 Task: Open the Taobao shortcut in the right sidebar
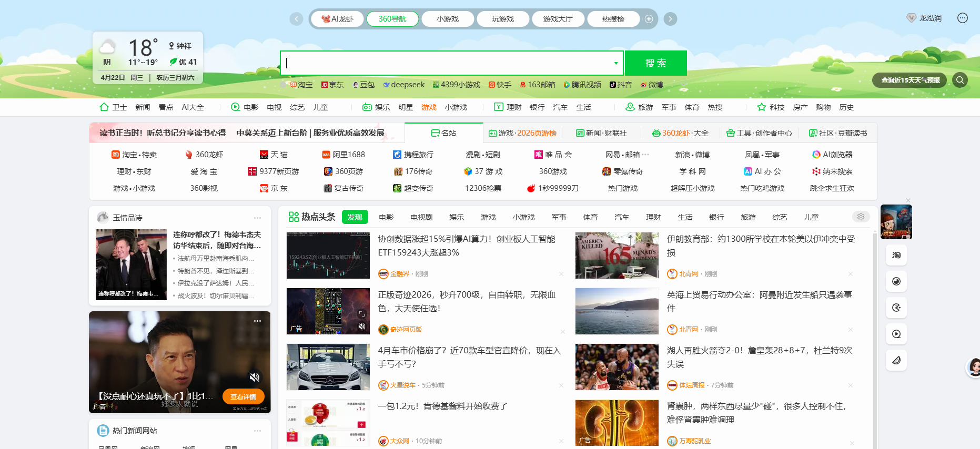coord(896,255)
